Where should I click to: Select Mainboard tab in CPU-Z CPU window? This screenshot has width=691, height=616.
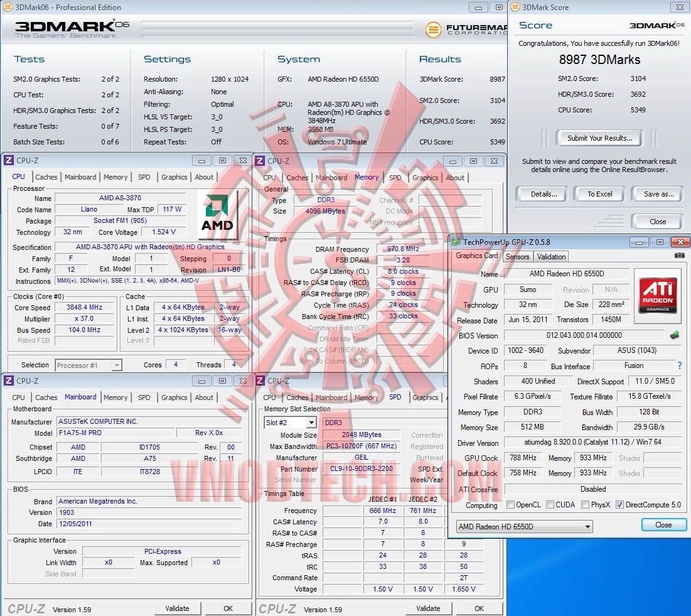click(x=80, y=177)
